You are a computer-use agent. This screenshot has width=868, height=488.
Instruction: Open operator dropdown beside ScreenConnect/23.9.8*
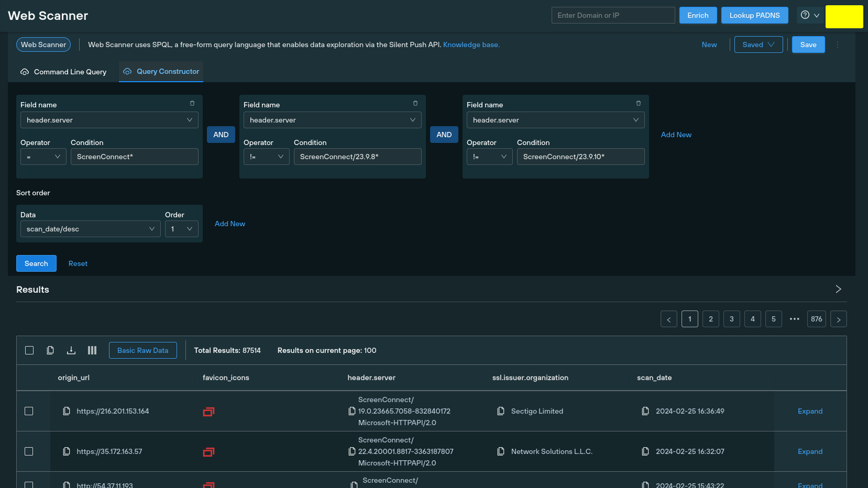pos(267,157)
